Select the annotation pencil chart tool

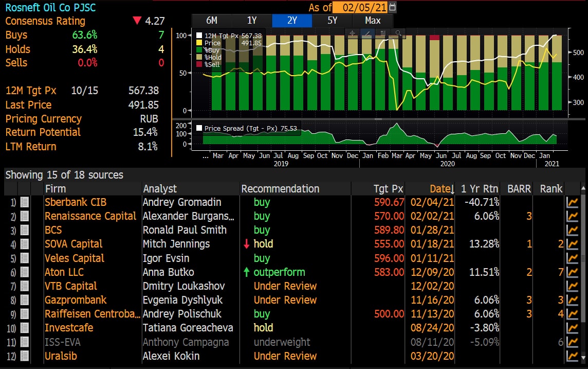point(367,33)
